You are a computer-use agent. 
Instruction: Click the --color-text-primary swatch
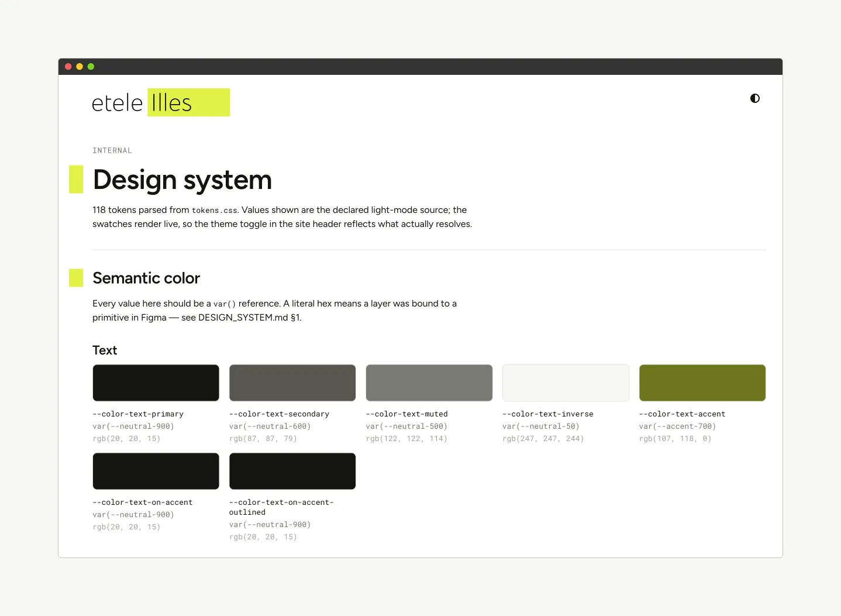coord(156,383)
